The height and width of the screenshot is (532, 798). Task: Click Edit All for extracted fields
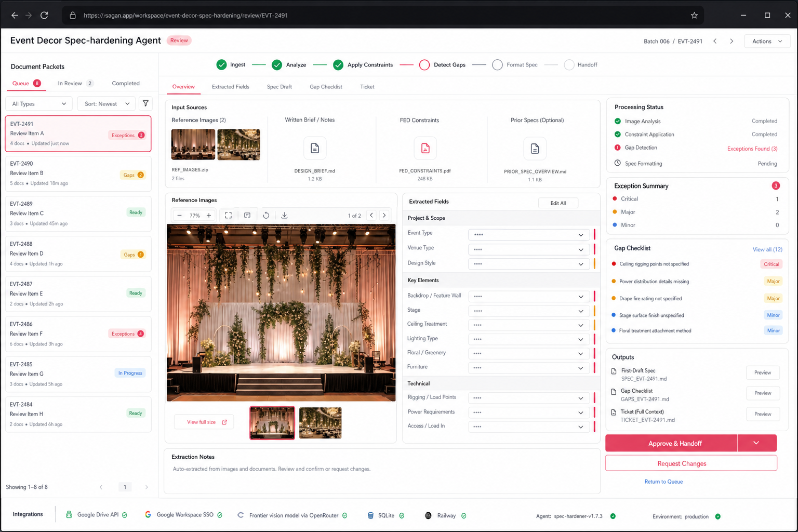(558, 203)
